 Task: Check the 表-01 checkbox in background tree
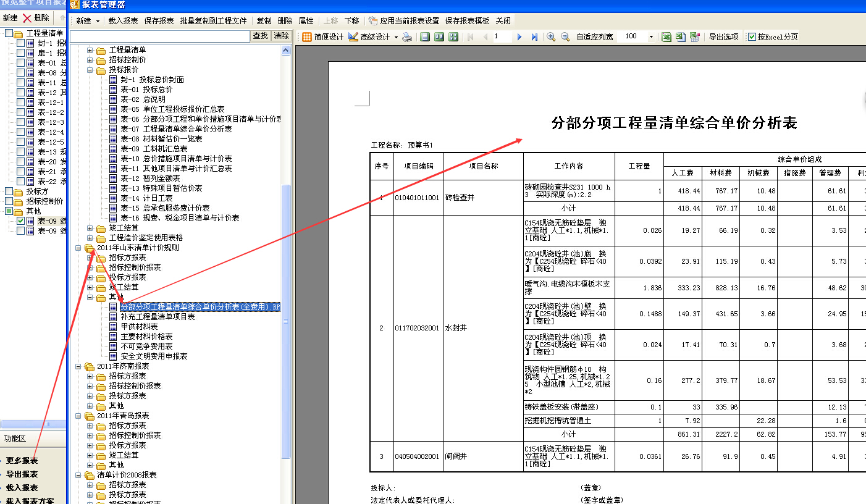click(x=20, y=63)
